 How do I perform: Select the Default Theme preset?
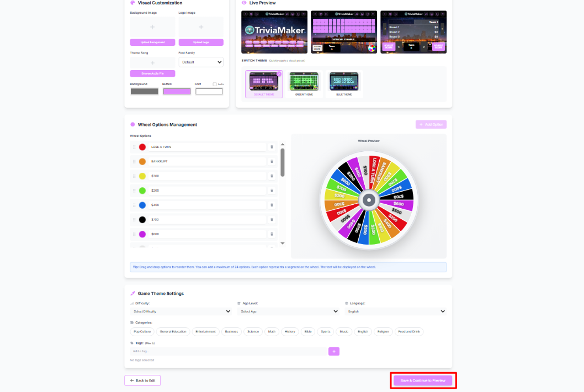(x=264, y=84)
